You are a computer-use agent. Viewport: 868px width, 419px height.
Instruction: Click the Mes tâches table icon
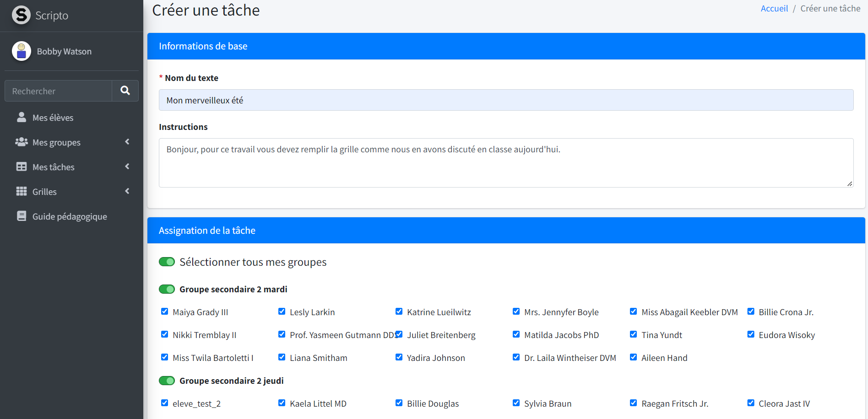pyautogui.click(x=21, y=167)
